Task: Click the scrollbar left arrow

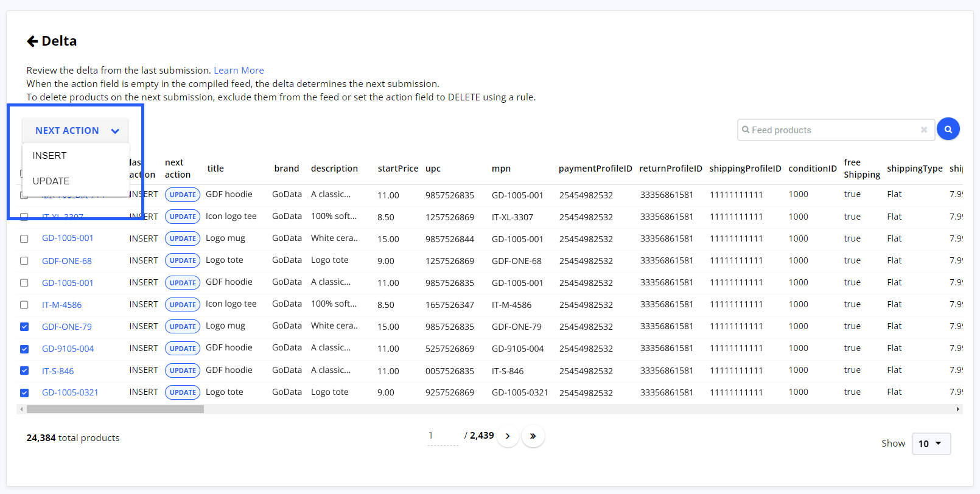Action: coord(22,409)
